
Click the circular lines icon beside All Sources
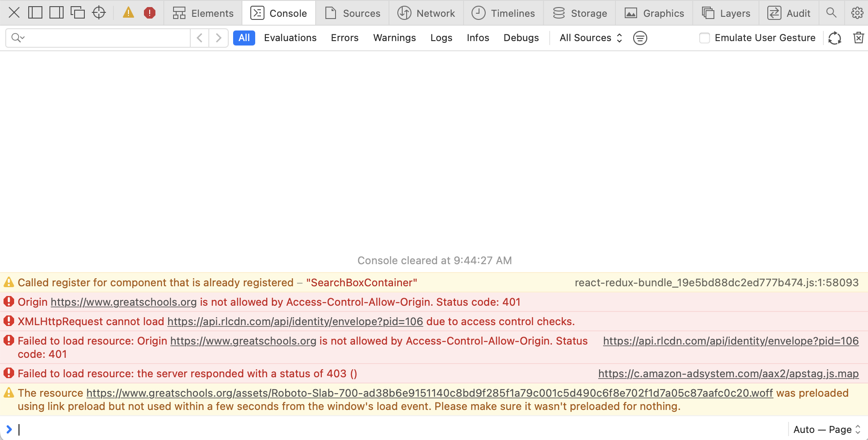(x=640, y=38)
